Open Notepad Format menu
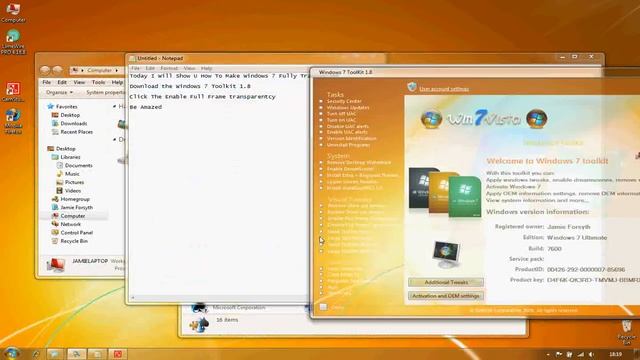The width and height of the screenshot is (640, 360). coord(169,68)
